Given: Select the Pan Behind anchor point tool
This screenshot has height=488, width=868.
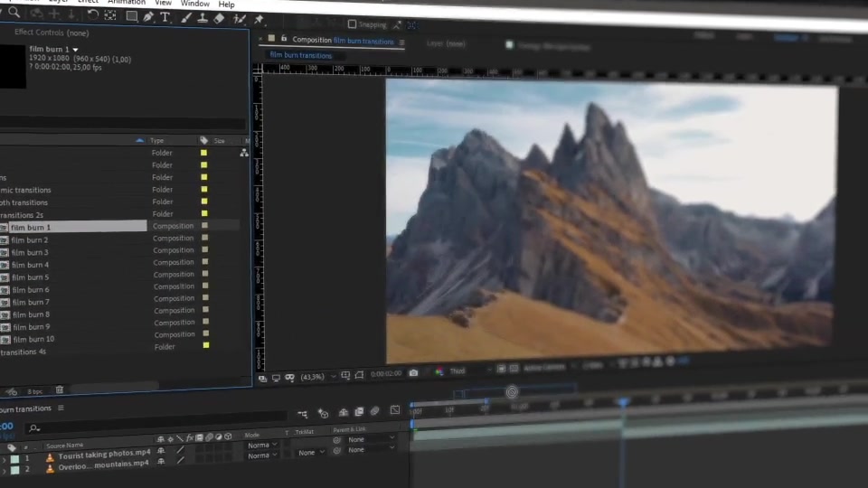Looking at the screenshot, I should [x=110, y=15].
